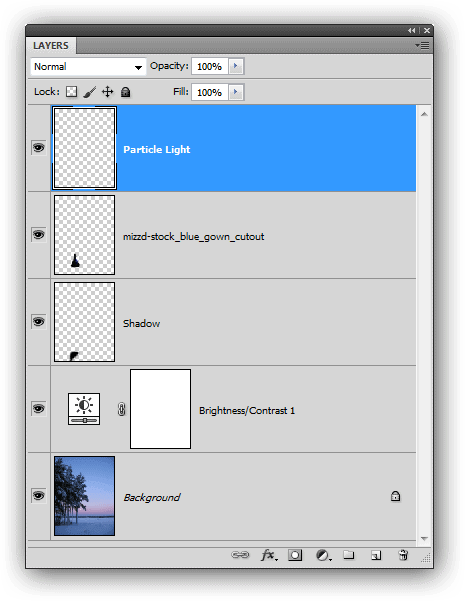Lock image pixels brush icon

click(89, 92)
